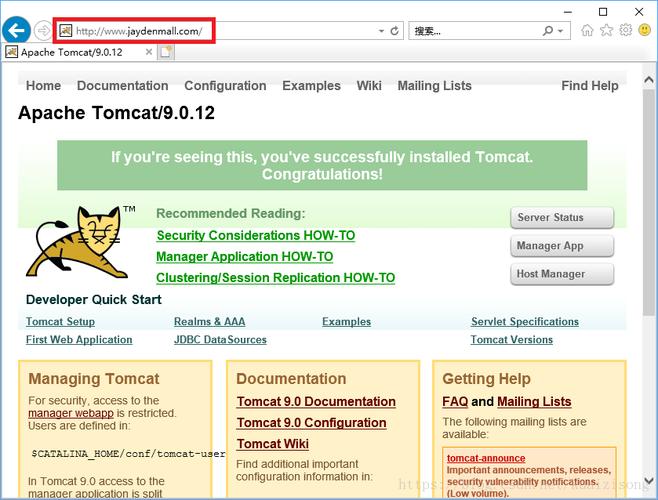Click the Manager App button
The width and height of the screenshot is (658, 500).
(x=562, y=246)
